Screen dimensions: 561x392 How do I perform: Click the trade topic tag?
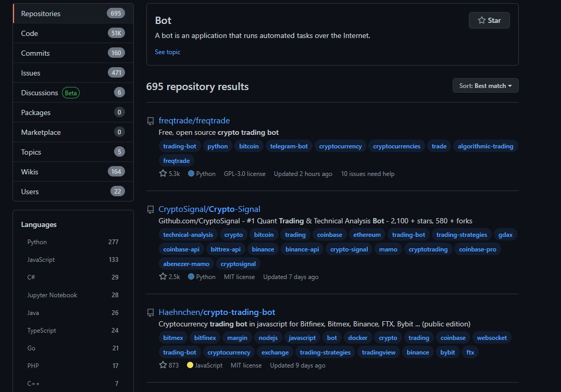pyautogui.click(x=439, y=146)
